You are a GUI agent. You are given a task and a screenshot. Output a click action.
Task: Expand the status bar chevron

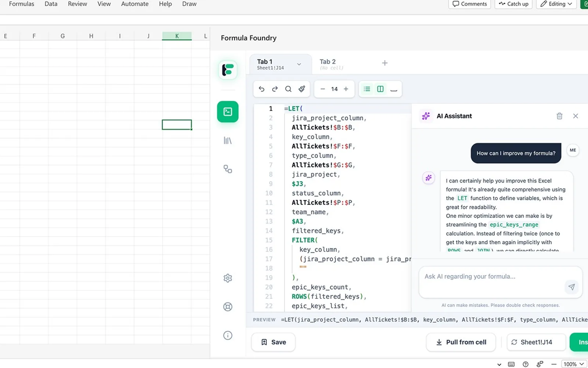[499, 364]
